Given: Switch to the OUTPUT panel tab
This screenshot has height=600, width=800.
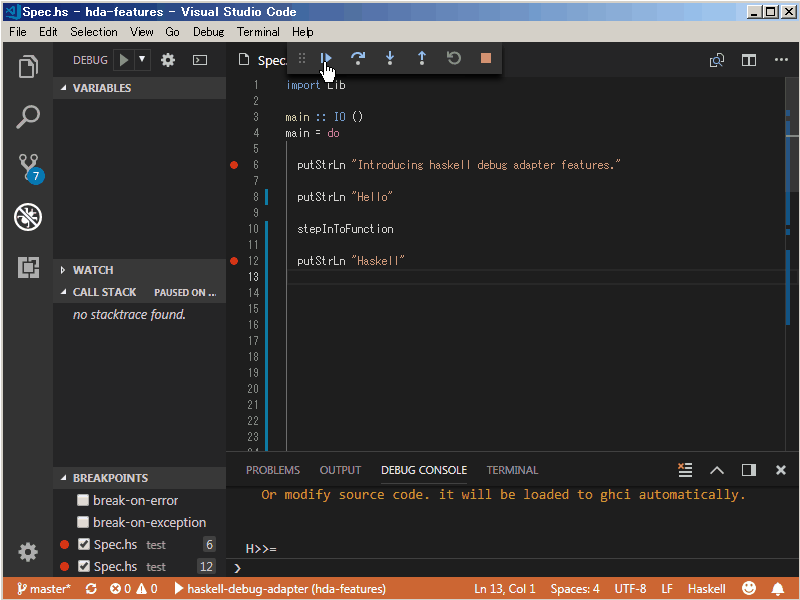Looking at the screenshot, I should (x=340, y=470).
